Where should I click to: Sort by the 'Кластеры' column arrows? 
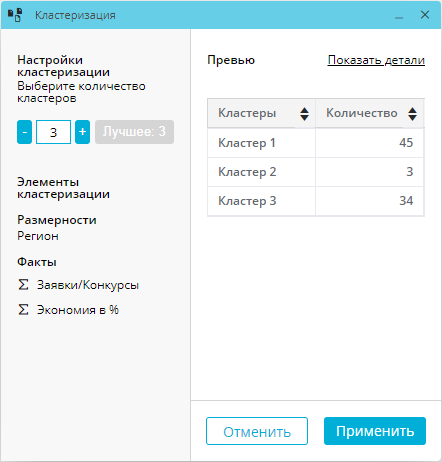click(304, 114)
